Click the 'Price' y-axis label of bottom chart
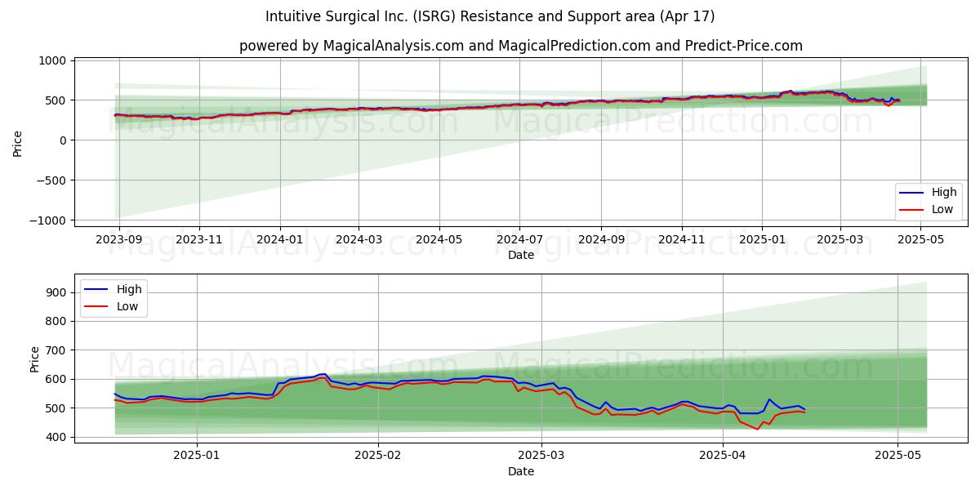 coord(34,358)
